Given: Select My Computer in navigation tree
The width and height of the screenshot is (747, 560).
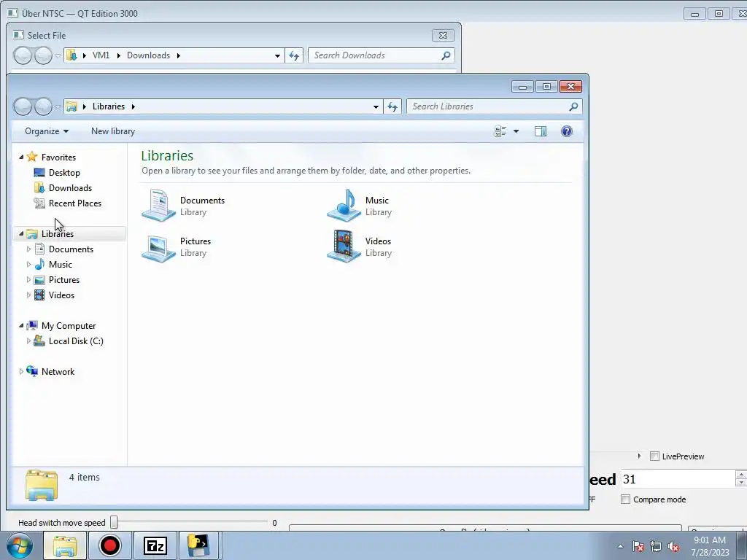Looking at the screenshot, I should (x=68, y=326).
